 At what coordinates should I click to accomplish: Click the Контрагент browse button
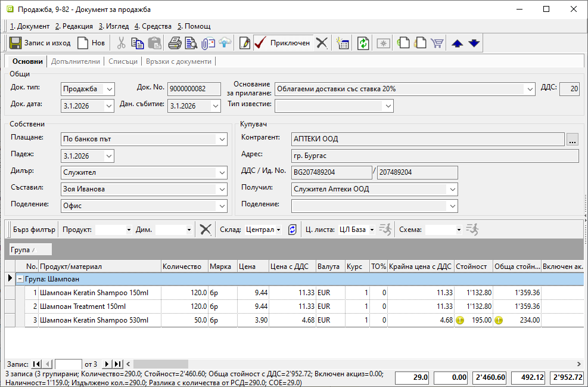[573, 140]
